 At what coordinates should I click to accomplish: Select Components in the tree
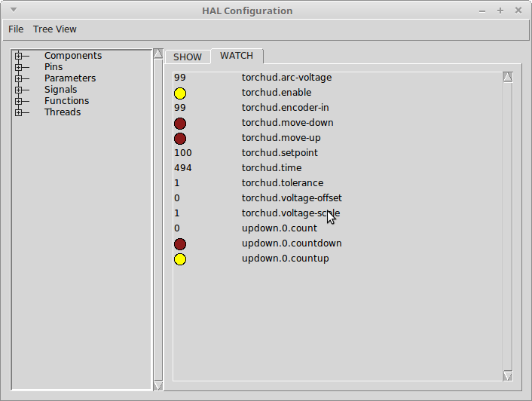(x=73, y=56)
